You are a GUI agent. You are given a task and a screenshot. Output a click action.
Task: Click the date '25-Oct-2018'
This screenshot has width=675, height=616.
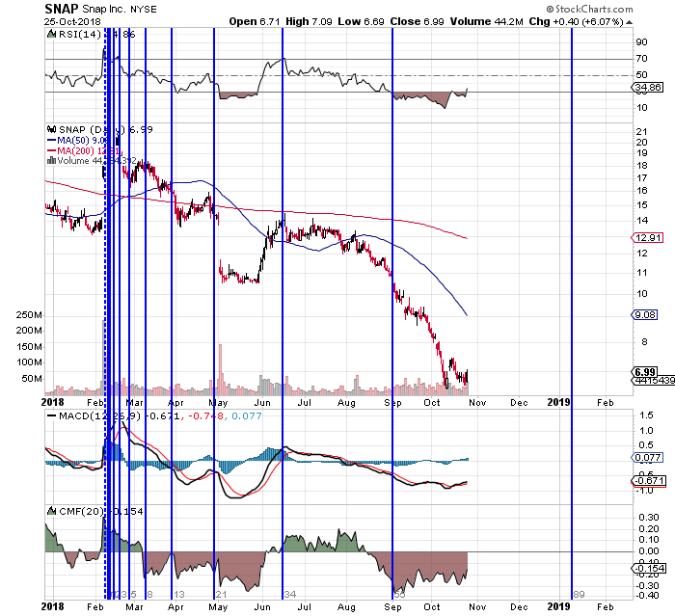pos(72,21)
